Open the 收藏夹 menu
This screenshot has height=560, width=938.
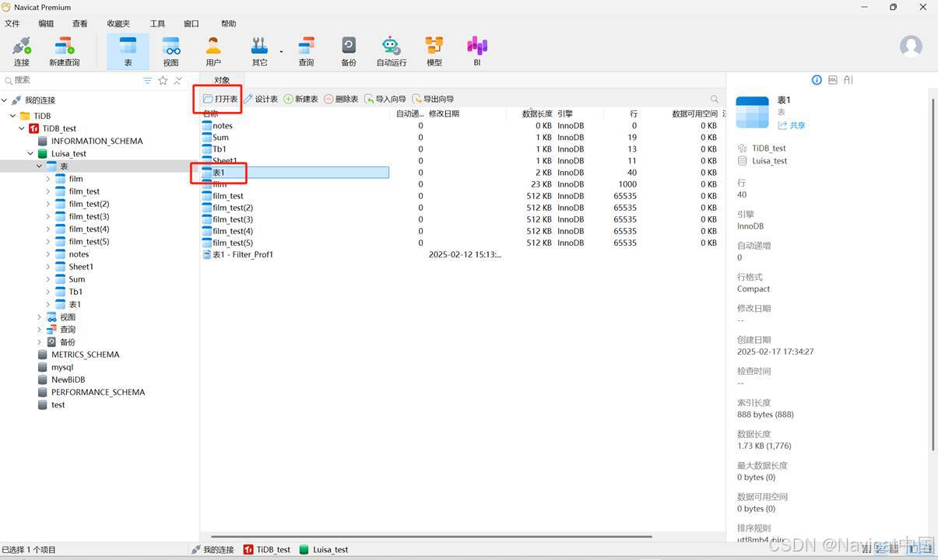coord(118,24)
